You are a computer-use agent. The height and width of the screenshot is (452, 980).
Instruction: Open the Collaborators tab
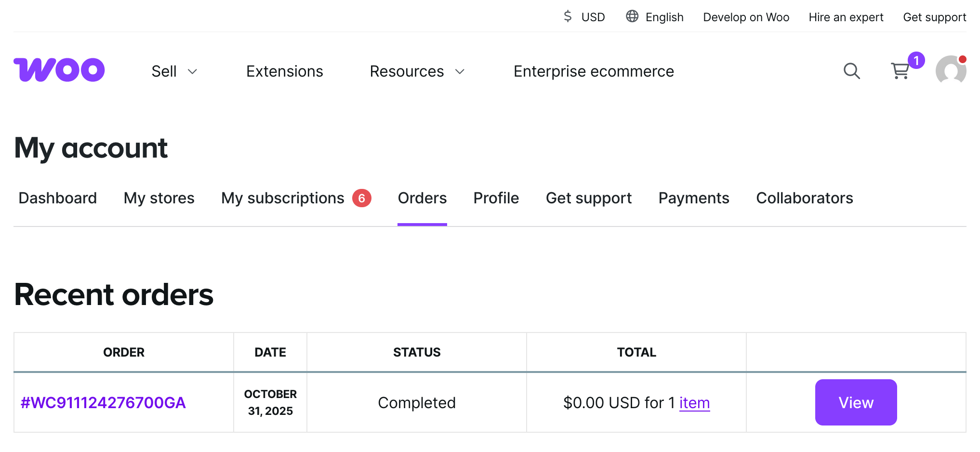pyautogui.click(x=804, y=198)
